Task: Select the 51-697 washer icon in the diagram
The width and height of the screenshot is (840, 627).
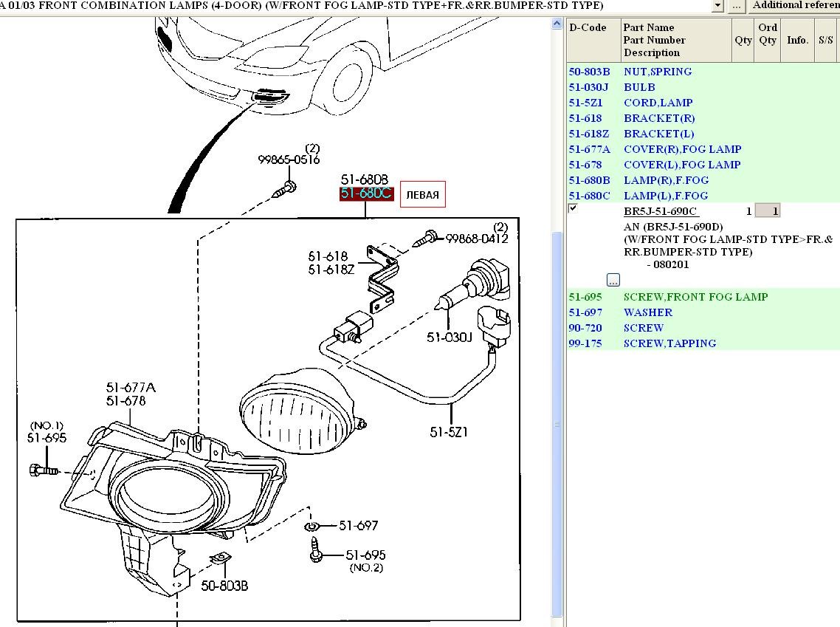Action: point(312,527)
